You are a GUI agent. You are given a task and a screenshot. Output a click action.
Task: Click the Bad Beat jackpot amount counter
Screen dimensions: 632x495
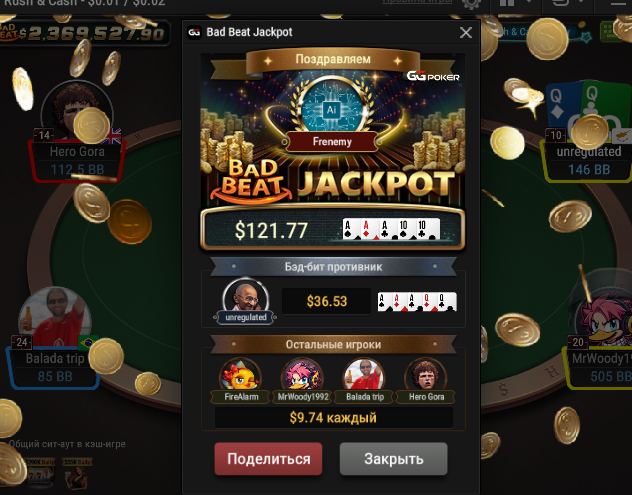point(85,33)
